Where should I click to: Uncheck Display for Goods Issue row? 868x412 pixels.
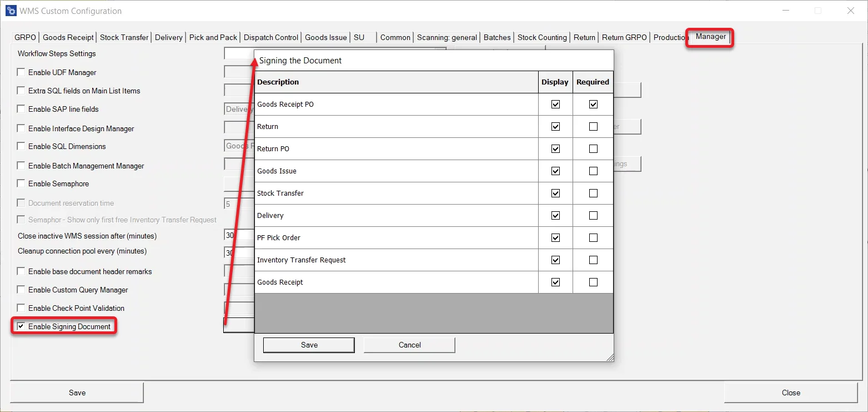555,171
